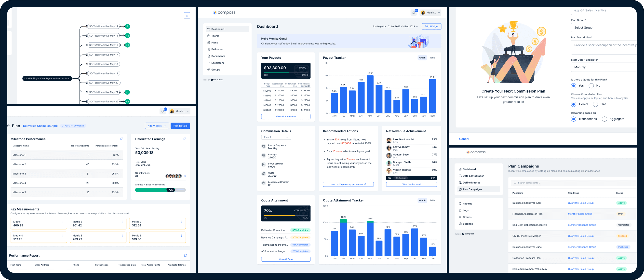Image resolution: width=644 pixels, height=280 pixels.
Task: Switch Payout Tracker to Graph view
Action: click(422, 58)
